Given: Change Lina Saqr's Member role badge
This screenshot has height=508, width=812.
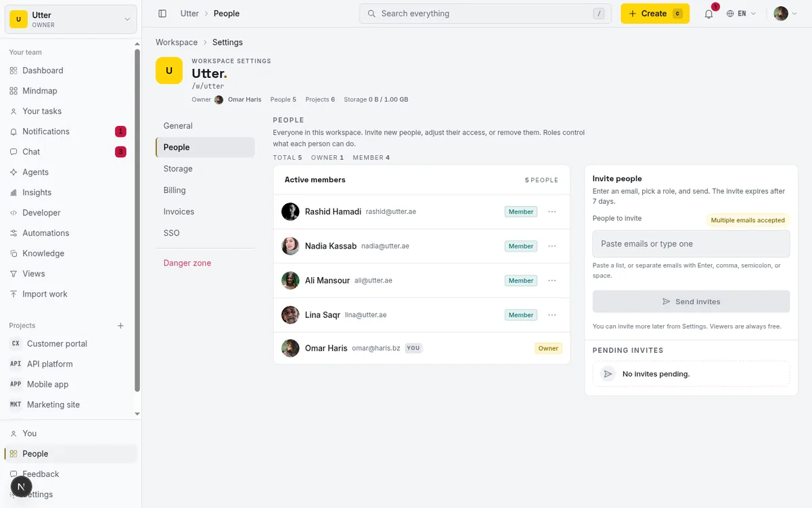Looking at the screenshot, I should (x=521, y=315).
